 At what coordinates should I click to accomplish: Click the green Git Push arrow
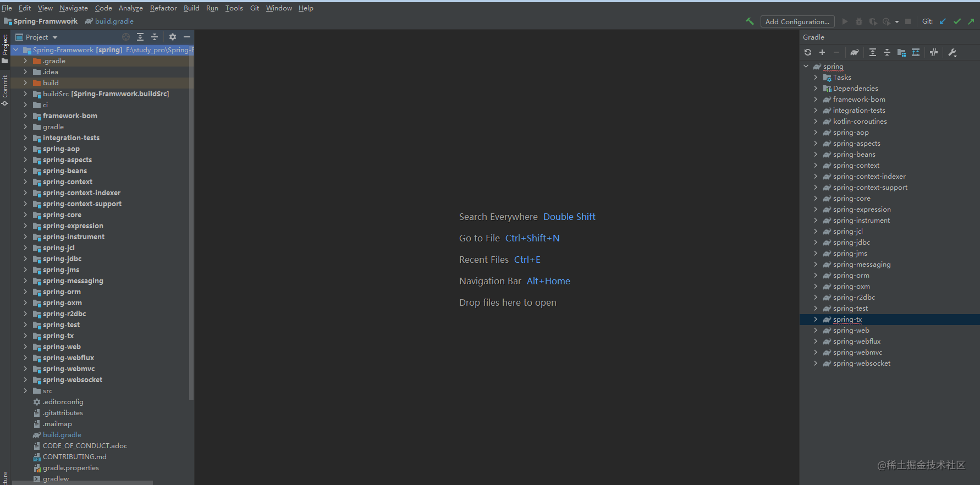(x=971, y=21)
